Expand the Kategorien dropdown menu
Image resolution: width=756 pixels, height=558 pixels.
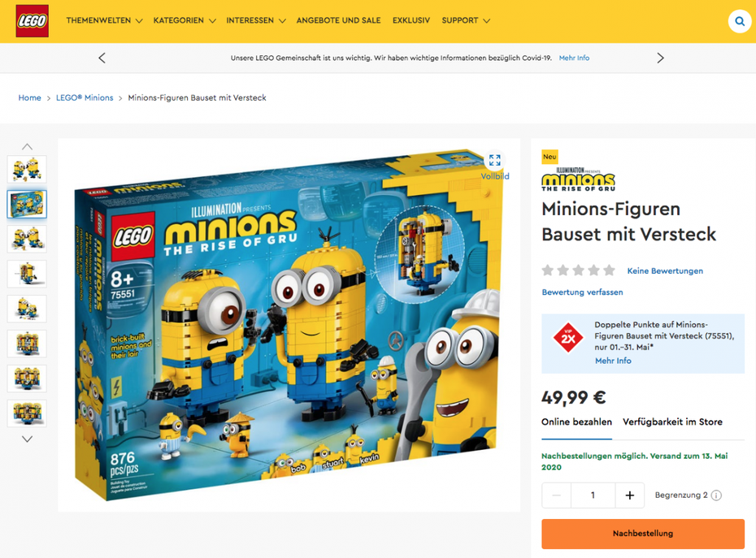coord(185,21)
